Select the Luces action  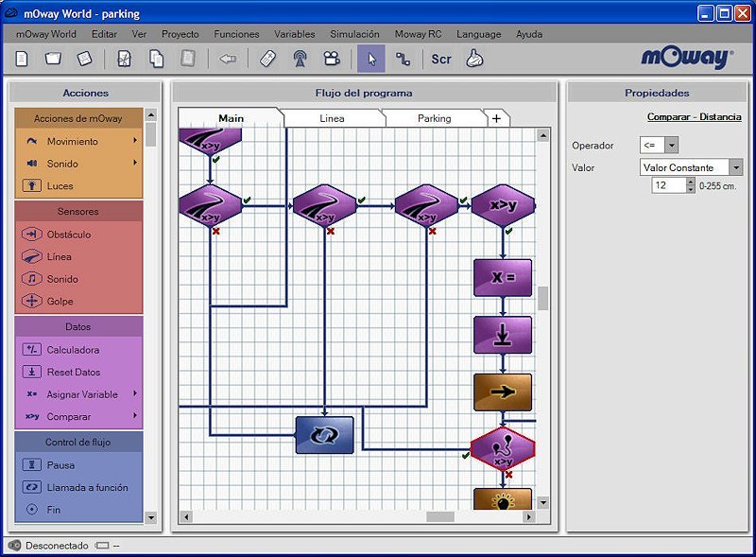click(x=60, y=186)
